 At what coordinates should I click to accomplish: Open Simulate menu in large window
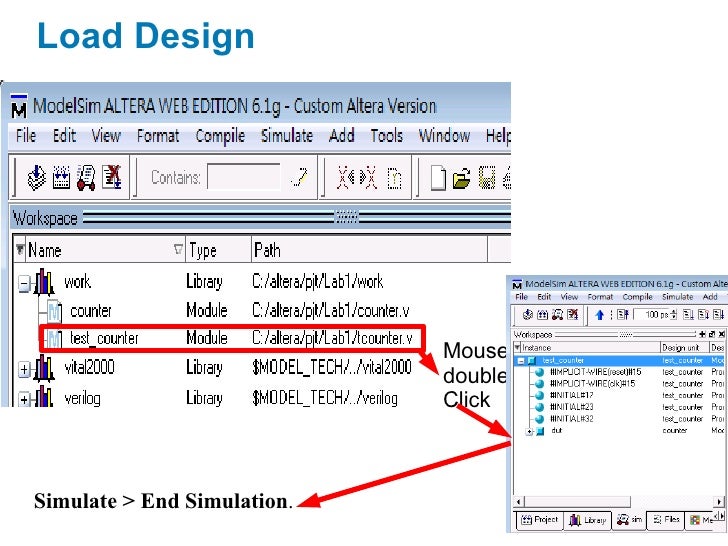(287, 136)
